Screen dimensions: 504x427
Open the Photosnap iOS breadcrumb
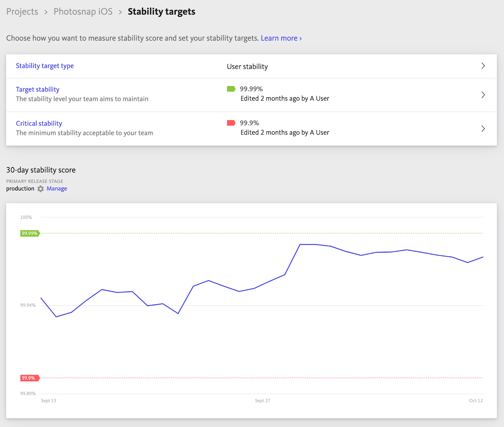point(83,12)
